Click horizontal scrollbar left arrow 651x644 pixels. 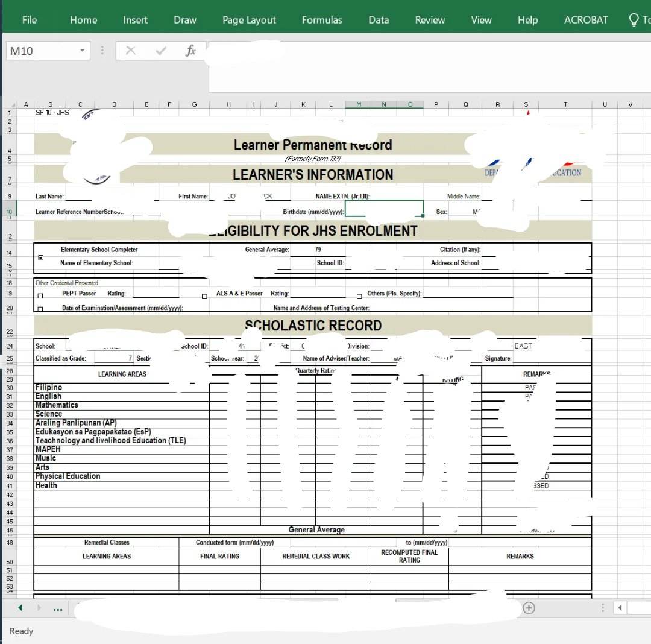tap(620, 608)
